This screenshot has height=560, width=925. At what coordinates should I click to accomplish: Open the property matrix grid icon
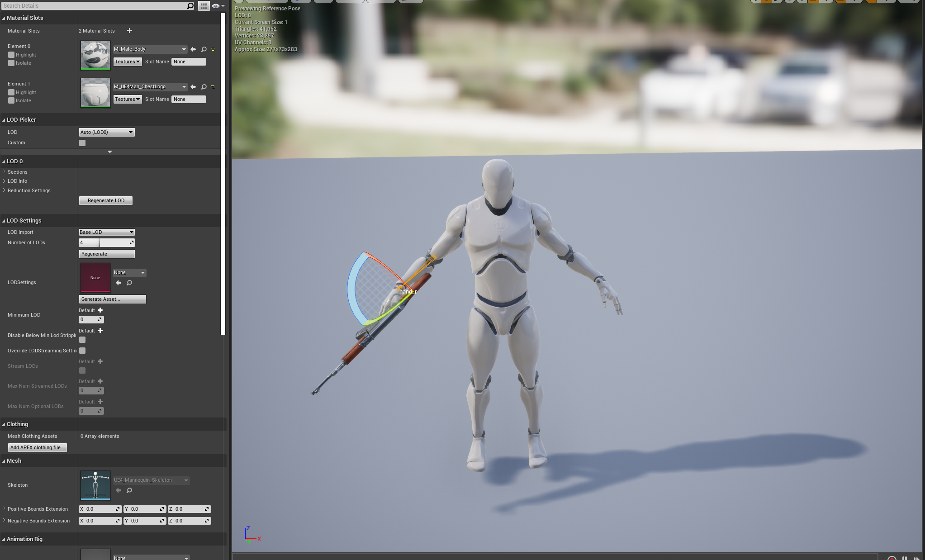[204, 6]
